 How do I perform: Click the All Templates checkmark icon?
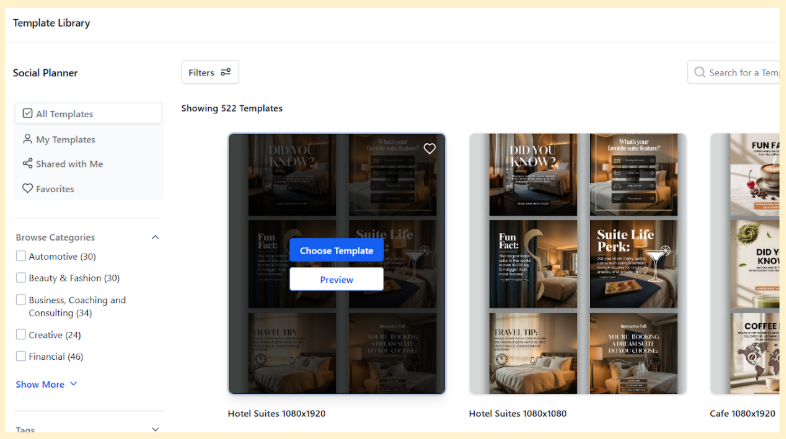coord(28,113)
